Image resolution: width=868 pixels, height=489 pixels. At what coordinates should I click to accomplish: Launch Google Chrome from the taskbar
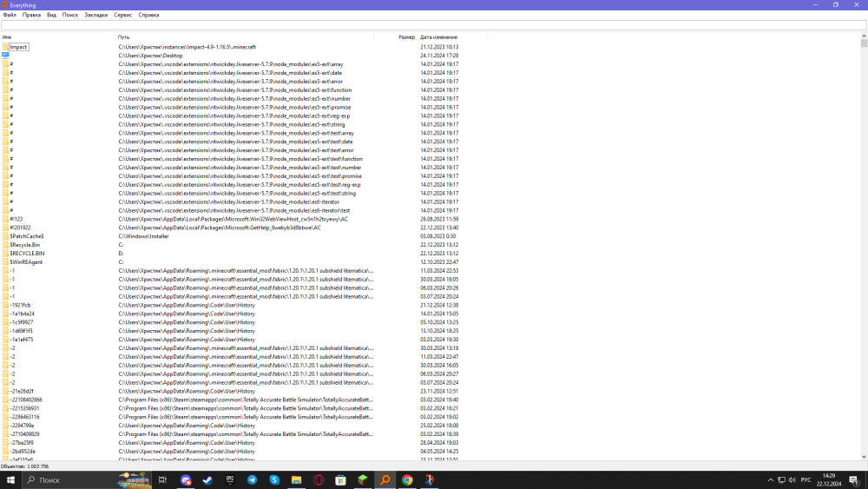[x=407, y=480]
